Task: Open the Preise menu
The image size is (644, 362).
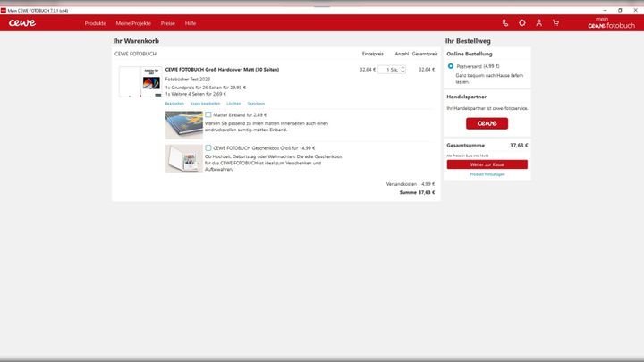Action: pos(167,23)
